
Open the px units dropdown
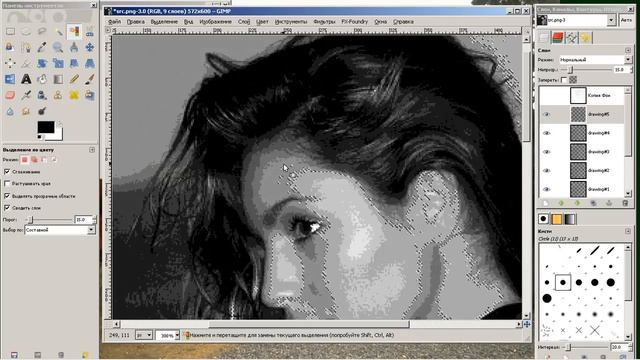pos(144,335)
